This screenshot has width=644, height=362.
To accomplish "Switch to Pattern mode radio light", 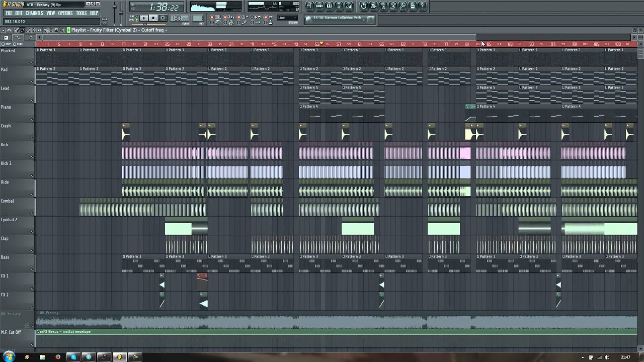I will point(137,16).
